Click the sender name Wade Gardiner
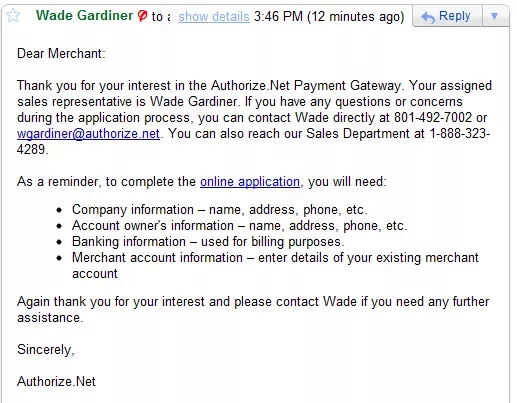Image resolution: width=517 pixels, height=403 pixels. coord(84,15)
